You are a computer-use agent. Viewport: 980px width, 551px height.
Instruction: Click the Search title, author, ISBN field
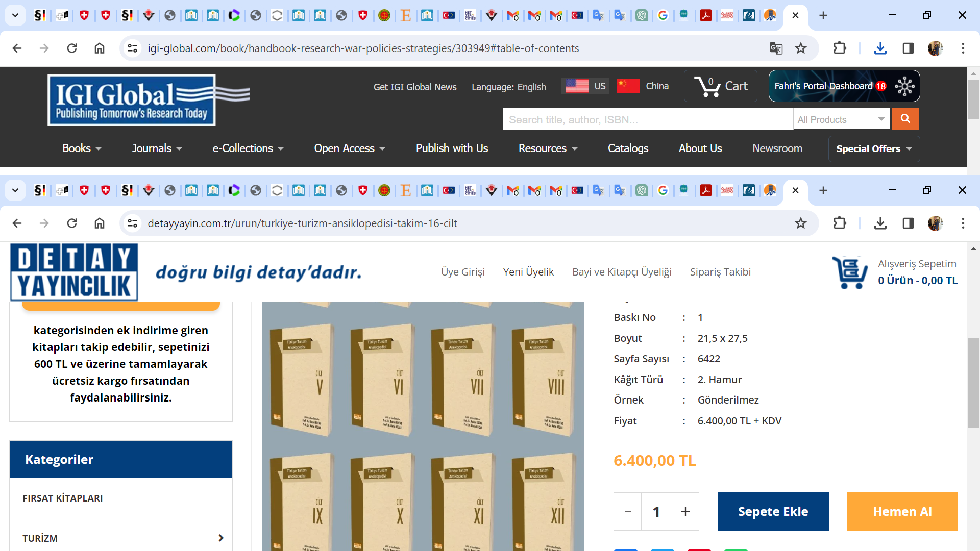tap(648, 119)
